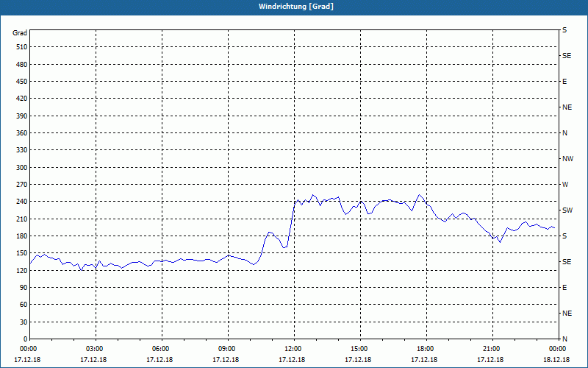Select the 420 degree axis label
Viewport: 588px width, 368px height.
click(x=22, y=99)
